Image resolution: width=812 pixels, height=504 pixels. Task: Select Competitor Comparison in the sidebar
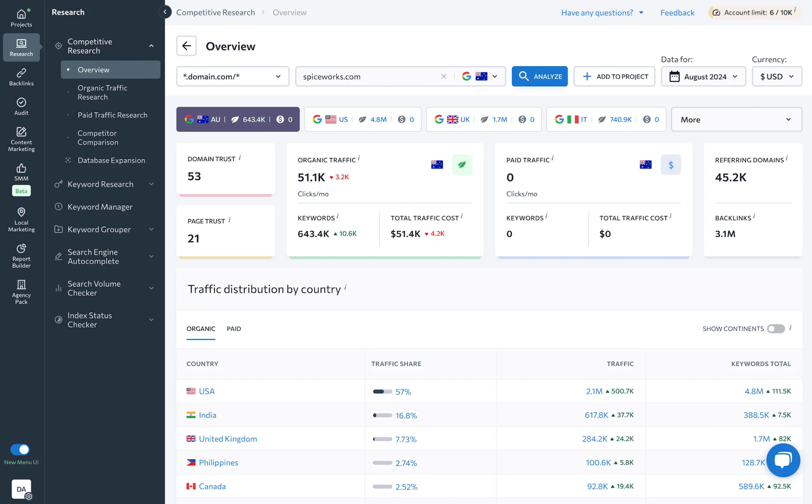97,137
